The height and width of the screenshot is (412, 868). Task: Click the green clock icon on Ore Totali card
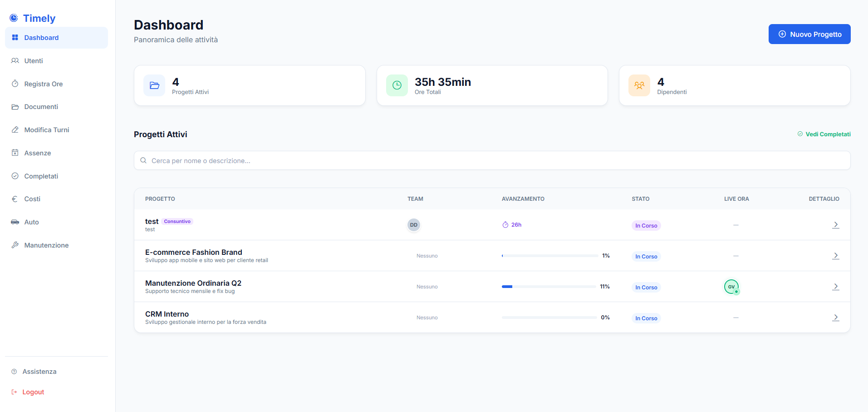[397, 85]
